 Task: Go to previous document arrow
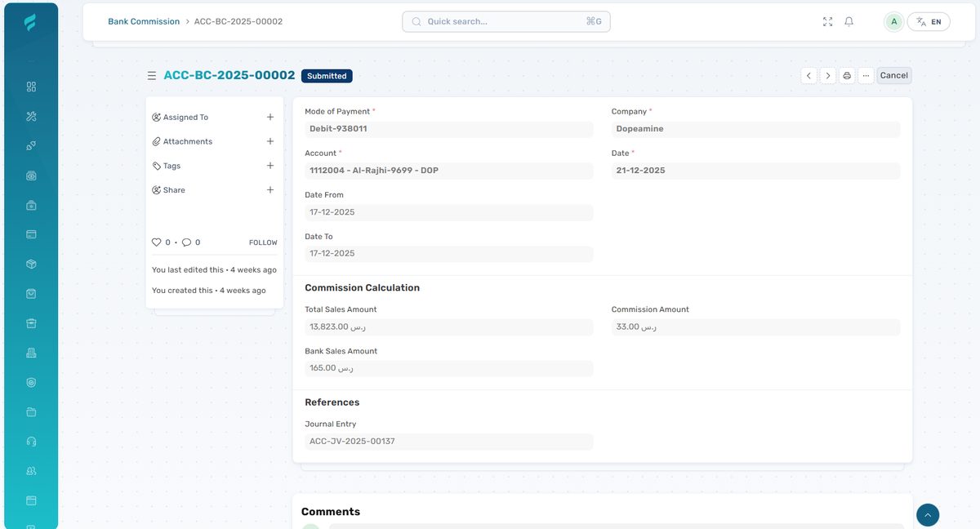coord(808,76)
